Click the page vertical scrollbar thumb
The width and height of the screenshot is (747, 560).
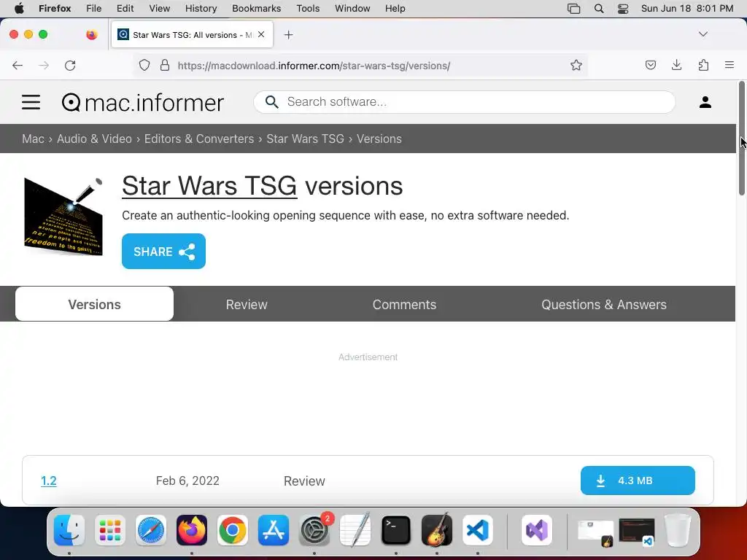[741, 138]
